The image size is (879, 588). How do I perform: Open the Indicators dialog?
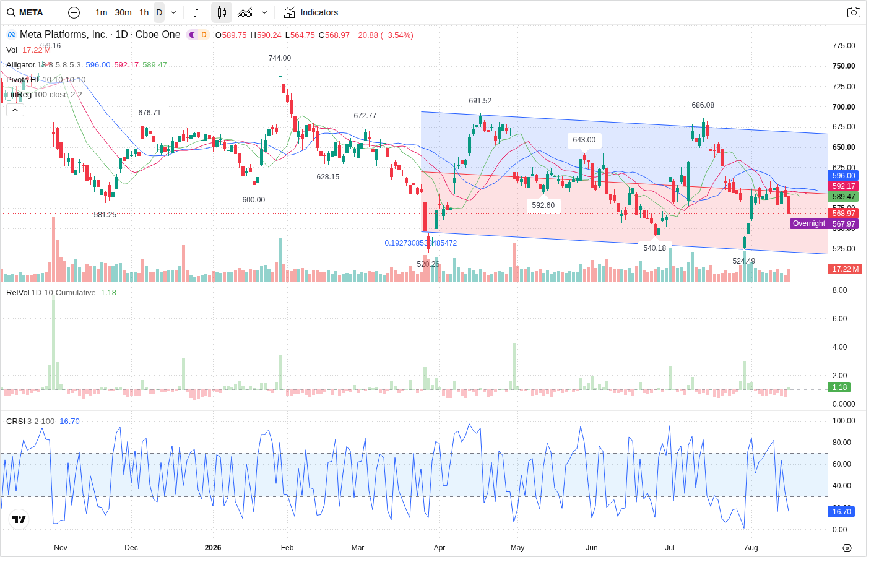[x=311, y=12]
